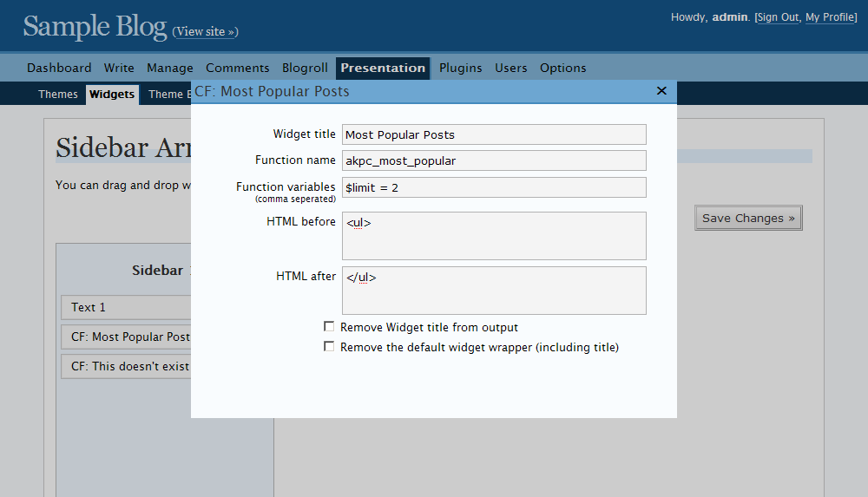Click the Widget title text field
This screenshot has height=497, width=868.
point(493,134)
